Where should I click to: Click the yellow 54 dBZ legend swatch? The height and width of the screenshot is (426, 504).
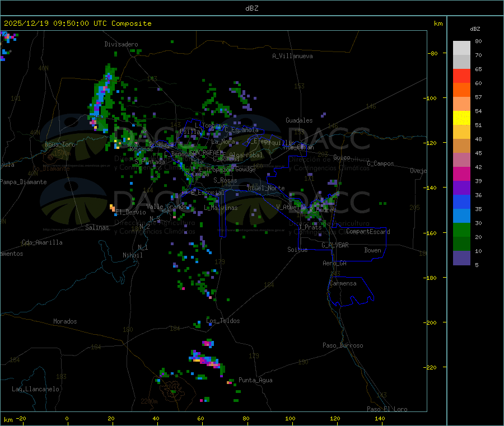[x=461, y=118]
